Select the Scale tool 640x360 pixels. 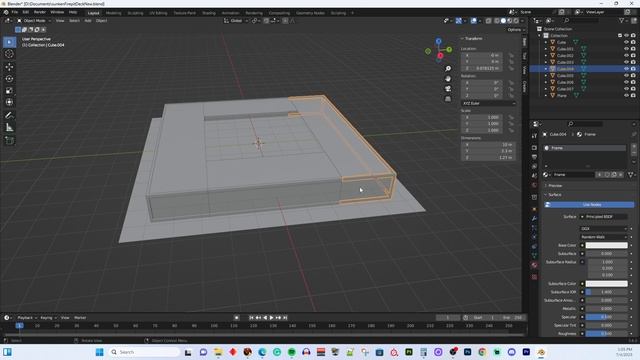click(9, 91)
